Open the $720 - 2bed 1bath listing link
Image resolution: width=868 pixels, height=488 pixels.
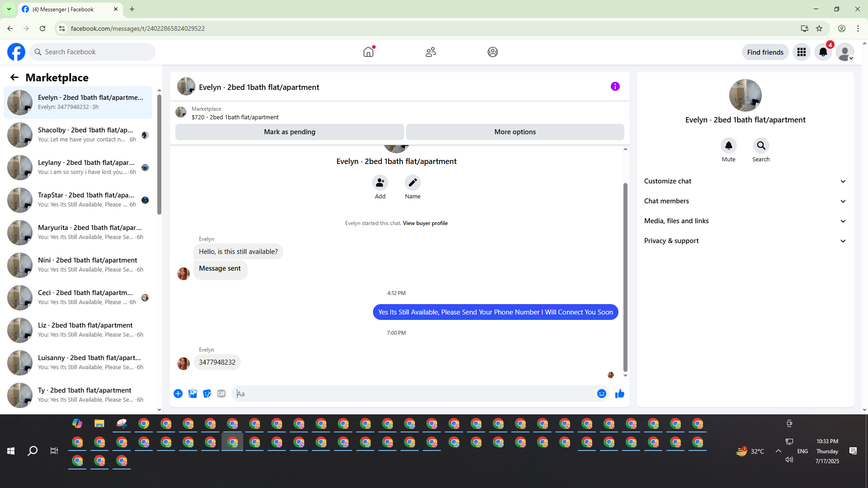tap(235, 117)
